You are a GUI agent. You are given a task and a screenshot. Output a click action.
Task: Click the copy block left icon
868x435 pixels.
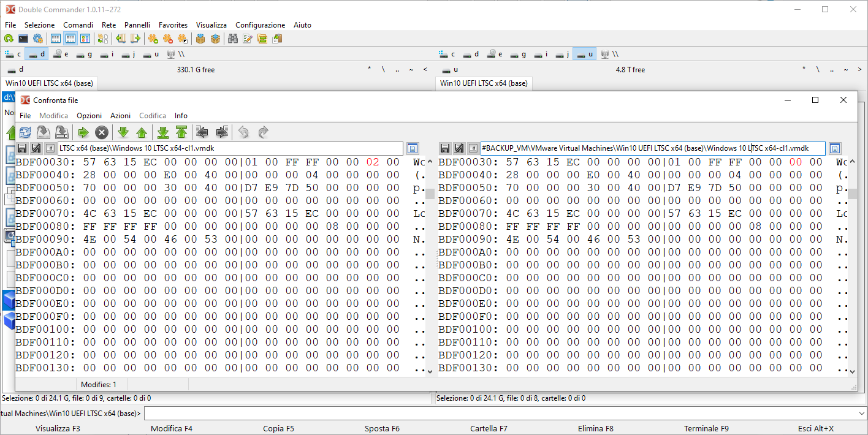pos(201,132)
